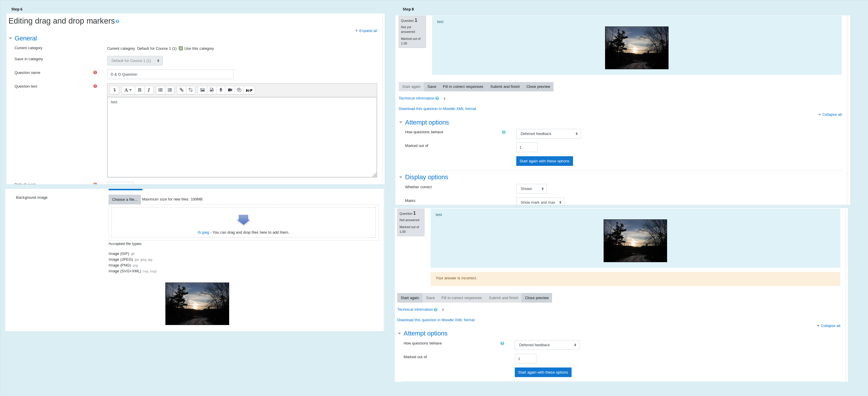Image resolution: width=868 pixels, height=396 pixels.
Task: Insert an ordered numbered list
Action: point(170,90)
